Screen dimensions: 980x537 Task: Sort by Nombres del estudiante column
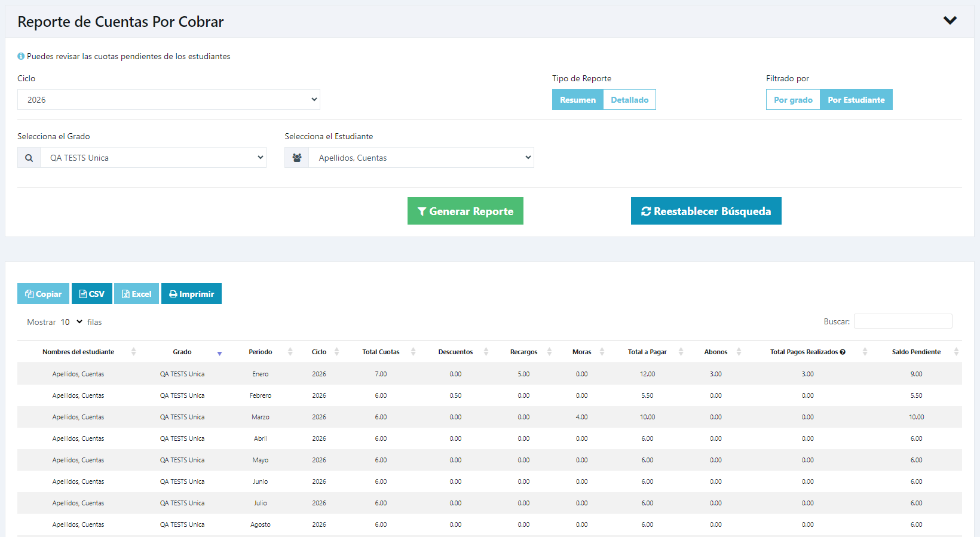point(78,352)
